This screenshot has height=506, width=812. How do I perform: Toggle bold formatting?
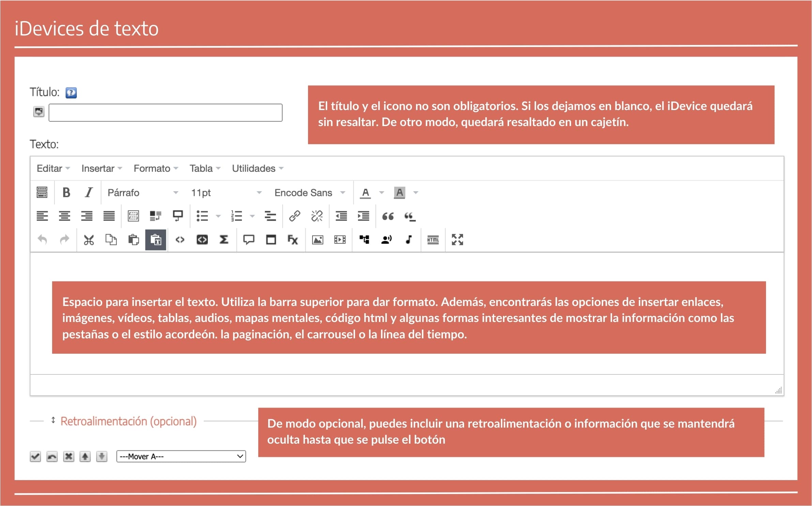coord(66,193)
